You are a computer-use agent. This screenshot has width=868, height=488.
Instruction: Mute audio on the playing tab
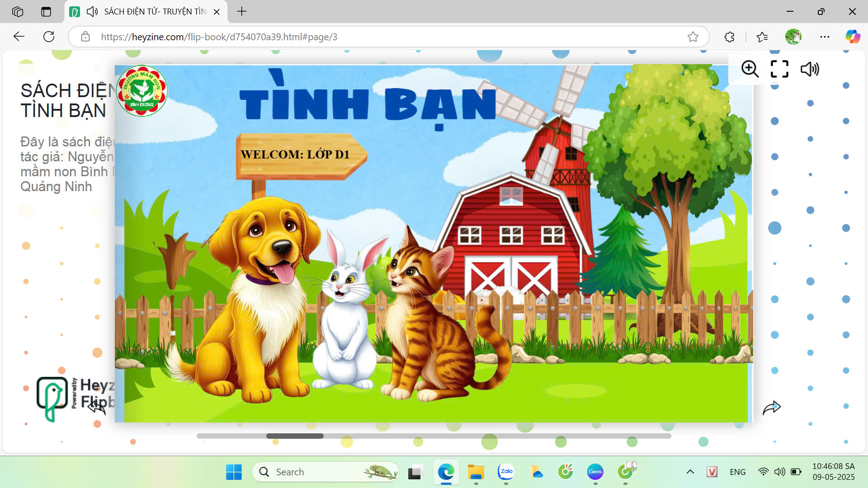click(x=92, y=12)
